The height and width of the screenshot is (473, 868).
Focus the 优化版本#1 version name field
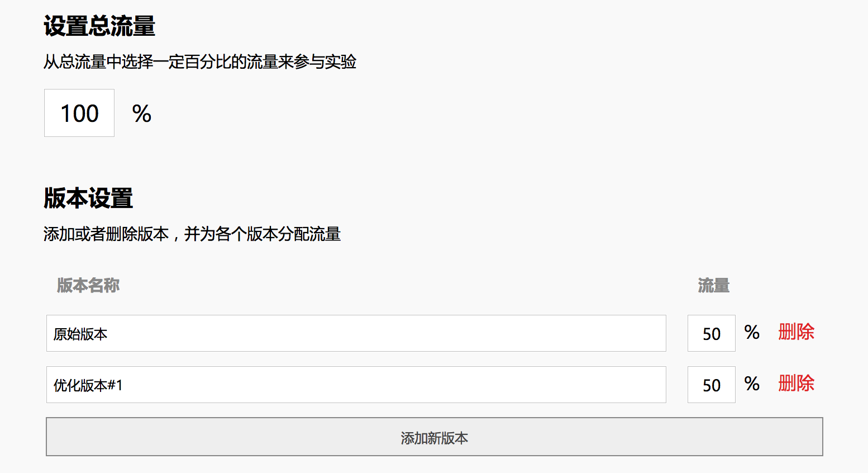(356, 385)
